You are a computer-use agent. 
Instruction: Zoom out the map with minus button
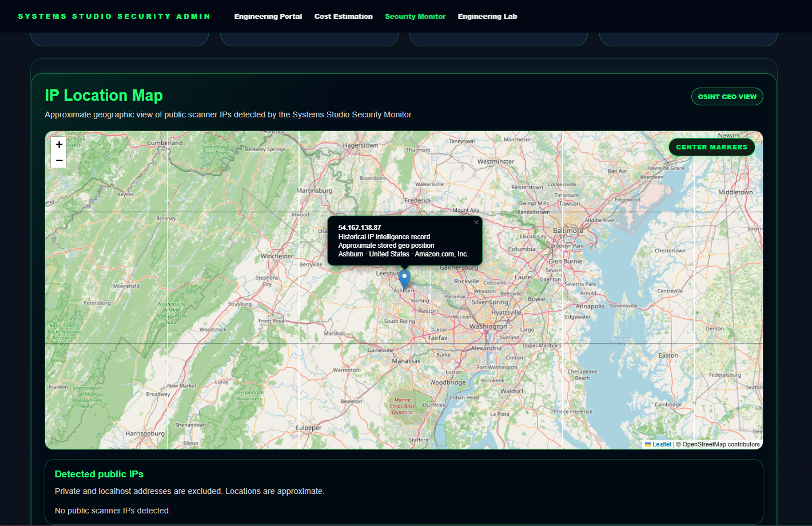[x=59, y=160]
